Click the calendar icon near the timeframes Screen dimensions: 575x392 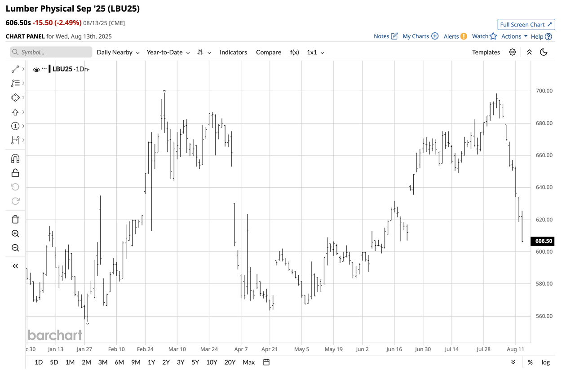pos(266,362)
